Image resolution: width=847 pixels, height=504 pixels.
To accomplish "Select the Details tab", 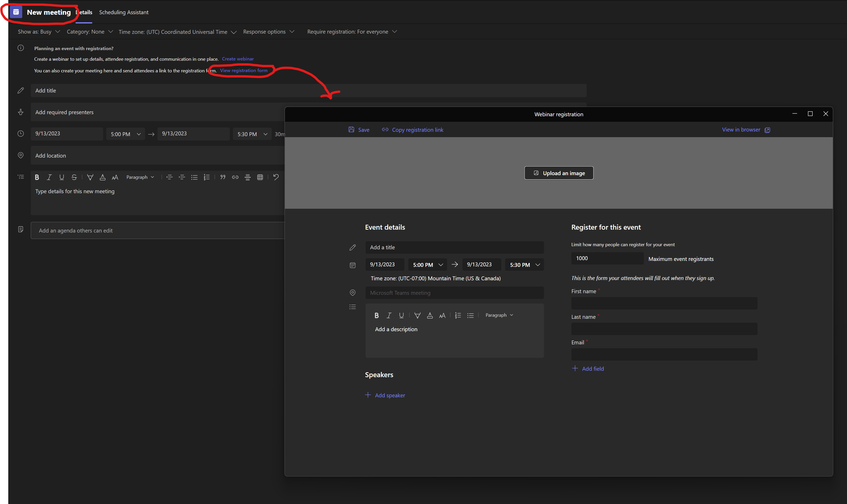I will click(x=85, y=12).
